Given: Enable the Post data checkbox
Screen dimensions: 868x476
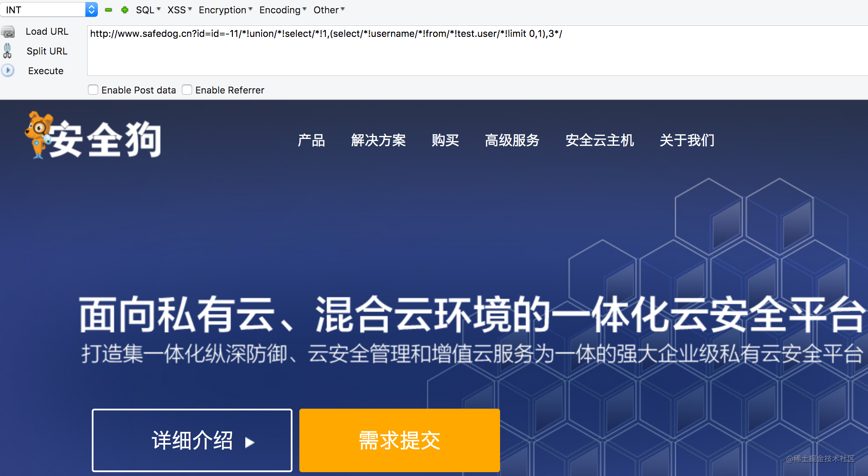Looking at the screenshot, I should point(93,90).
